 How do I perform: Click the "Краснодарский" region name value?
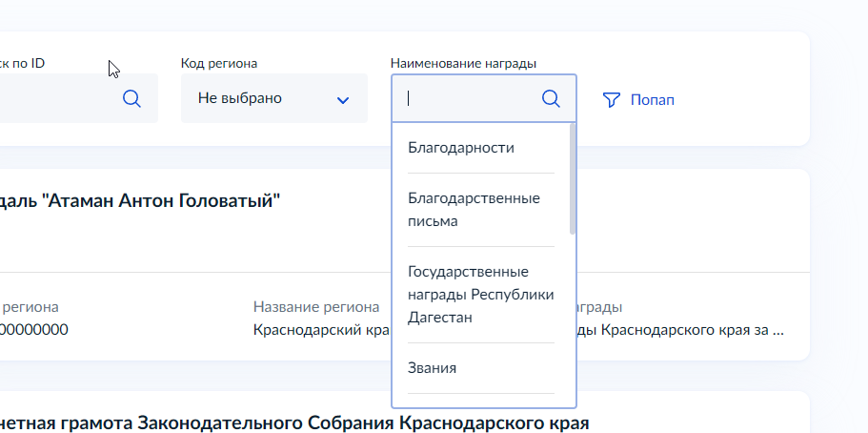[319, 330]
